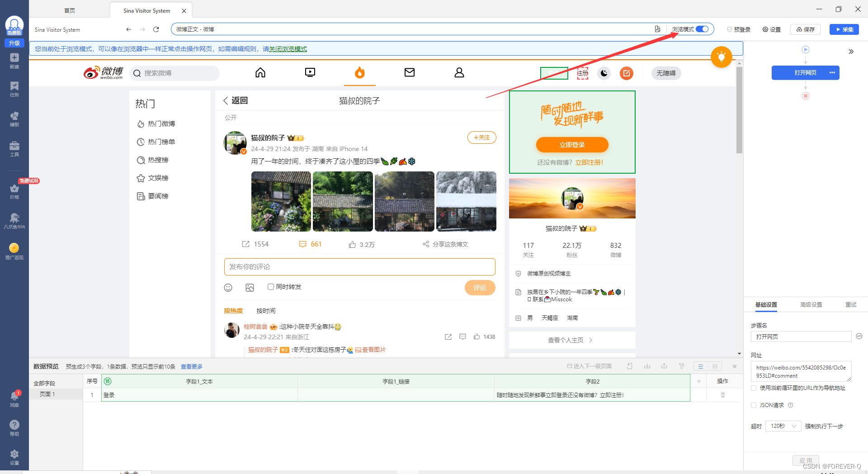Click the like thumb icon on the post
This screenshot has height=474, width=868.
point(352,244)
